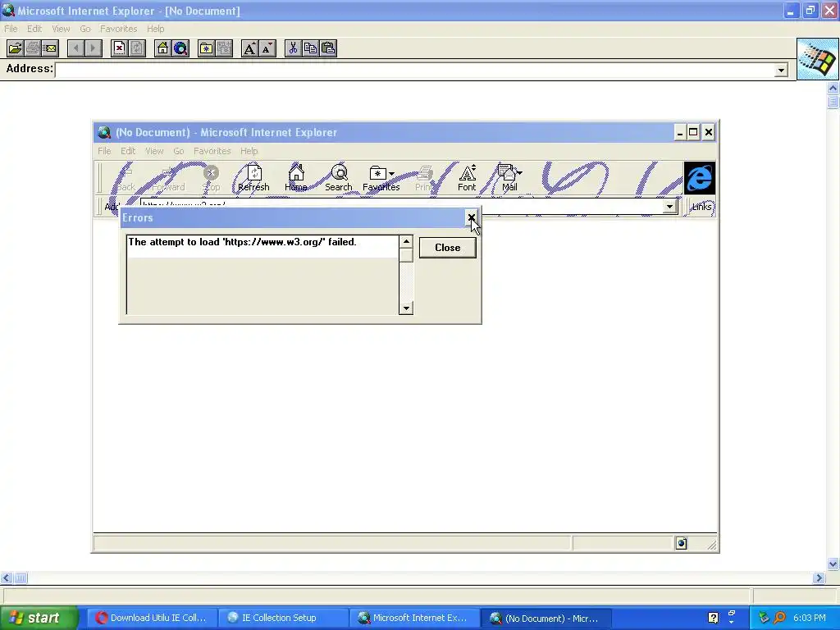The height and width of the screenshot is (630, 840).
Task: Click the small Home icon in outer toolbar
Action: click(x=163, y=48)
